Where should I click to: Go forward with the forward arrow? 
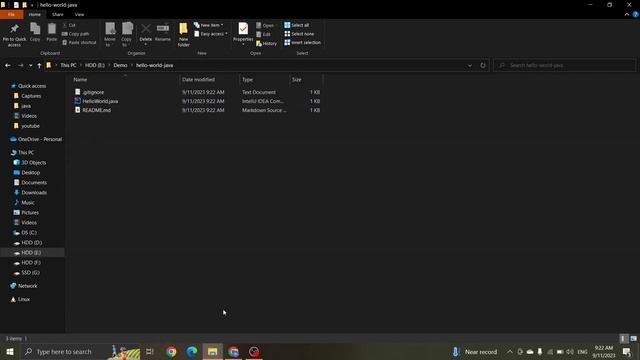[20, 65]
